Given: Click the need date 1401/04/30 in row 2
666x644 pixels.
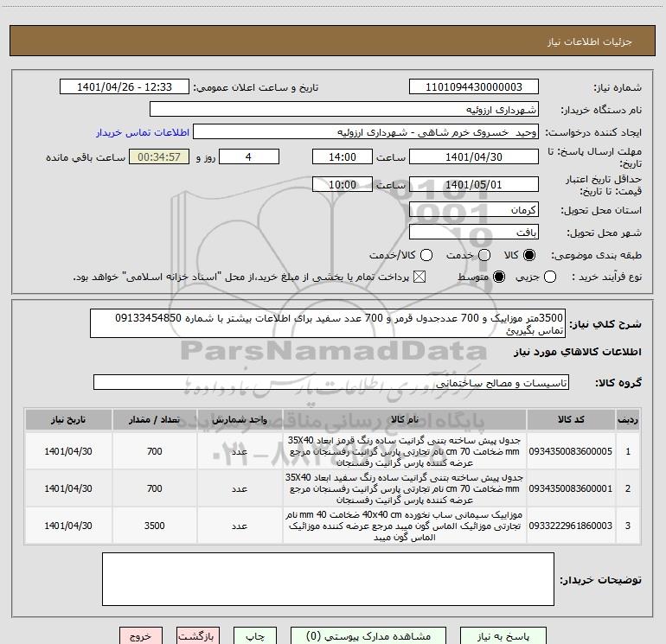Looking at the screenshot, I should [68, 488].
